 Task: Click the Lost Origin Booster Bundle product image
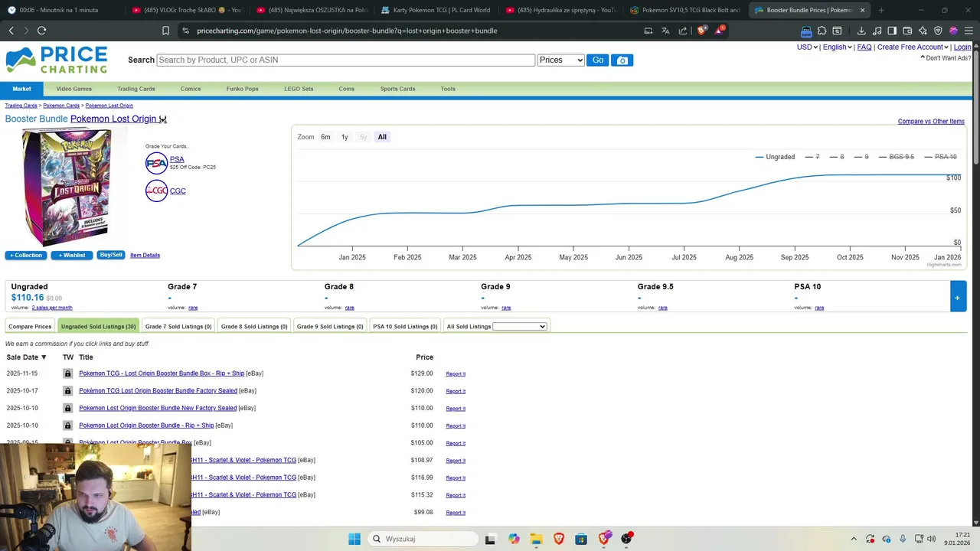coord(67,187)
